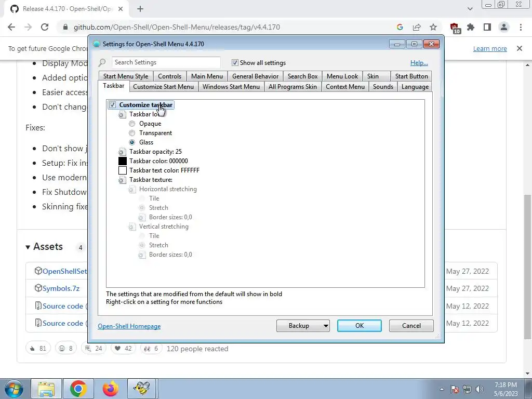Bookmark this page with star icon
This screenshot has width=532, height=399.
coord(433,27)
